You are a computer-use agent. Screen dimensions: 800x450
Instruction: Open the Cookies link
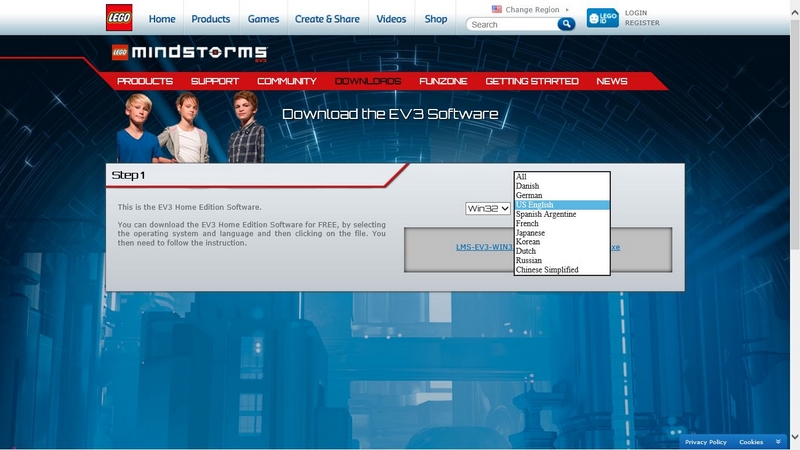pyautogui.click(x=751, y=442)
